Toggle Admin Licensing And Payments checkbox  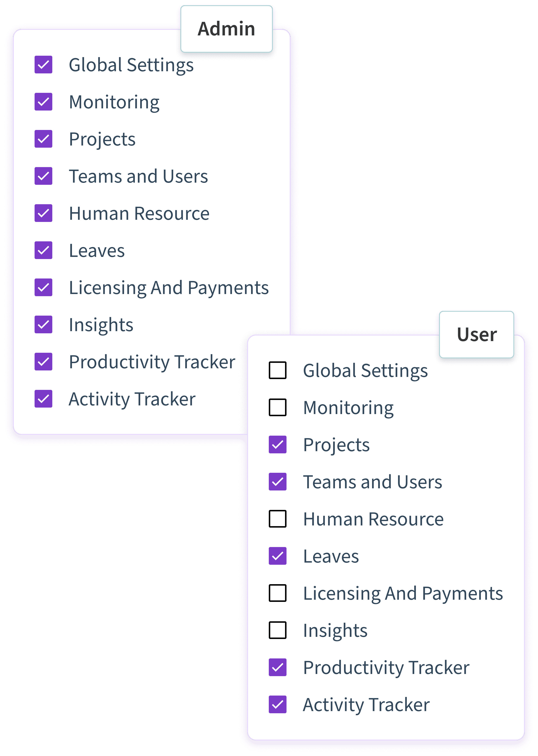[43, 287]
